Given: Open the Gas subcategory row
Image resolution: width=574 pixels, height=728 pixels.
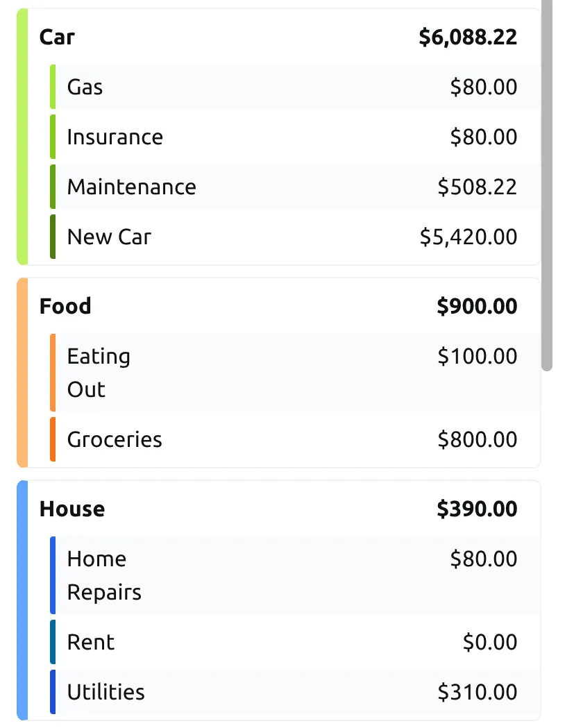Looking at the screenshot, I should [x=85, y=87].
